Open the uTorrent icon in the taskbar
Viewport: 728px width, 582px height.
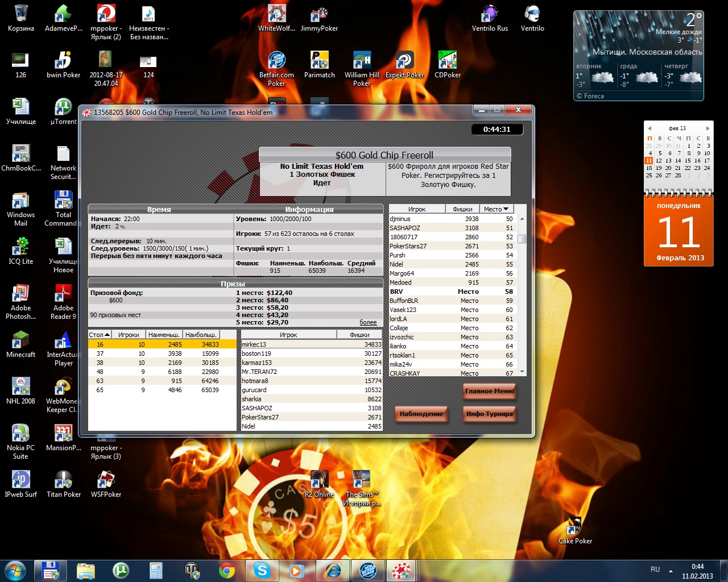[x=121, y=569]
